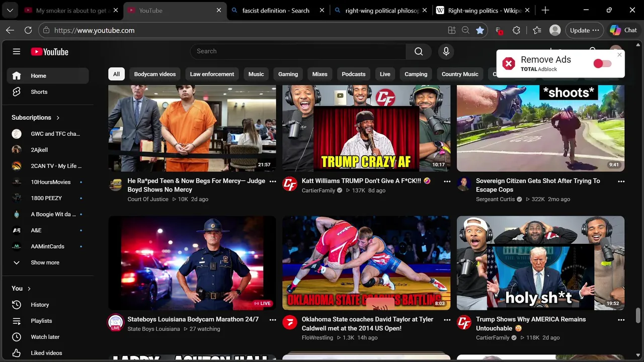Open the browser Extensions puzzle icon

pyautogui.click(x=516, y=30)
